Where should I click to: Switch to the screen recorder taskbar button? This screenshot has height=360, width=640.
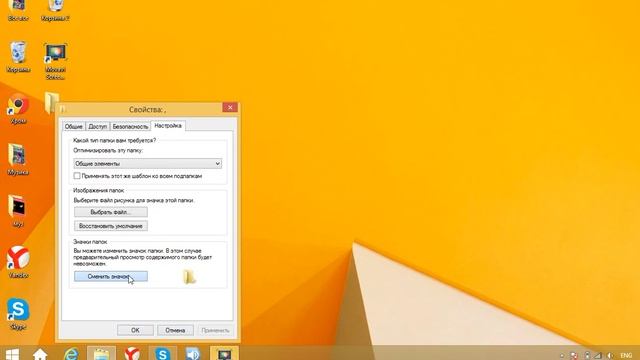pyautogui.click(x=224, y=353)
